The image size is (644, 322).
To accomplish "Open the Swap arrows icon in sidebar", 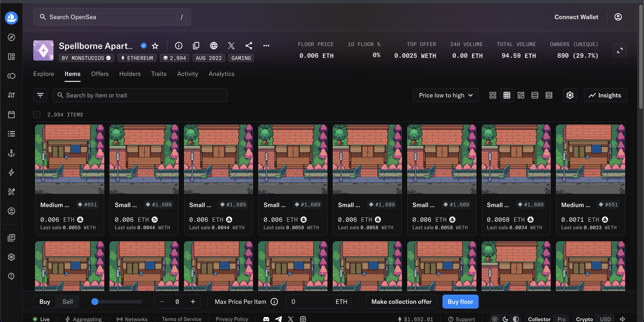I will click(11, 95).
